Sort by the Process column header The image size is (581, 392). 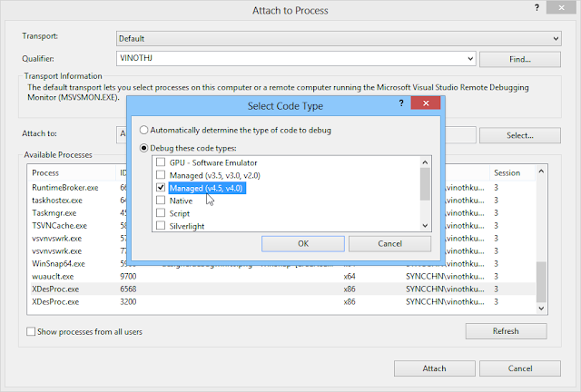click(72, 173)
